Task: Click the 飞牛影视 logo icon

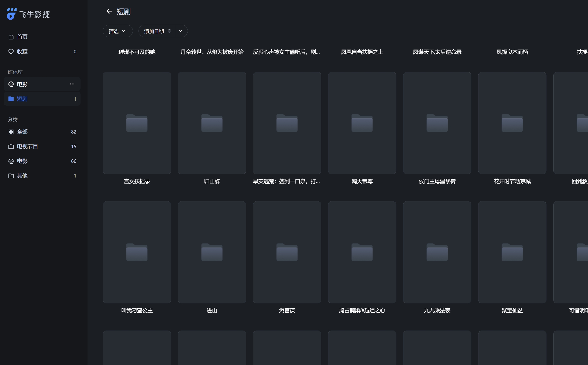Action: (x=11, y=14)
